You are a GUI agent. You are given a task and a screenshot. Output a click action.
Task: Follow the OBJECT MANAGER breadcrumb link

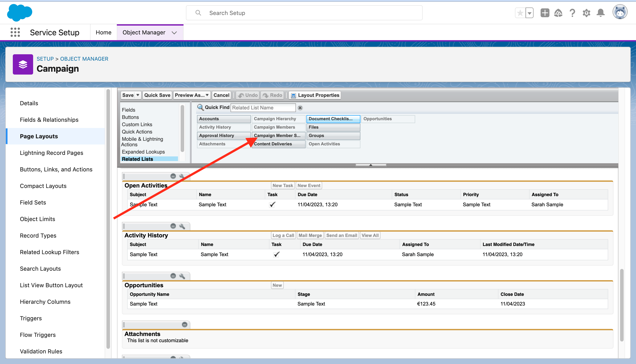[84, 59]
